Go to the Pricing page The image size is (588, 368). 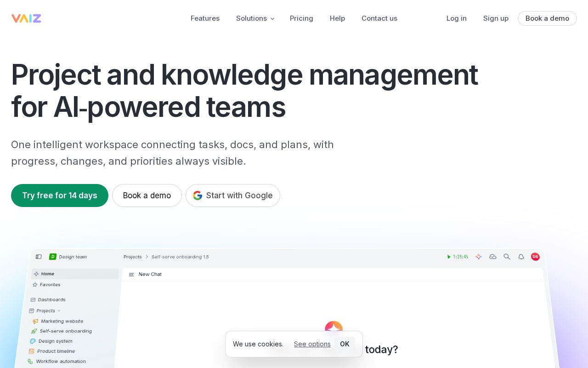click(x=301, y=18)
